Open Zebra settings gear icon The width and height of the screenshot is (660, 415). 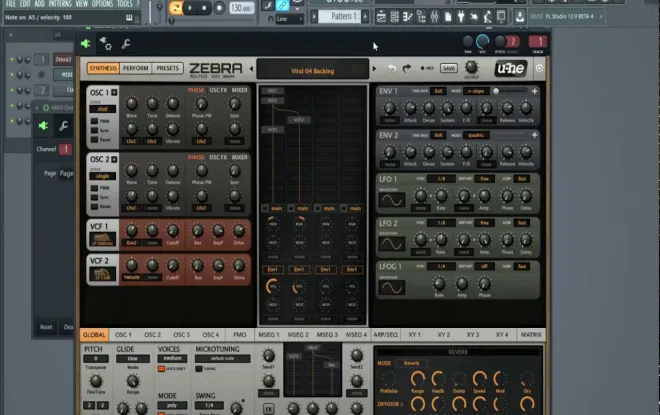(x=540, y=69)
